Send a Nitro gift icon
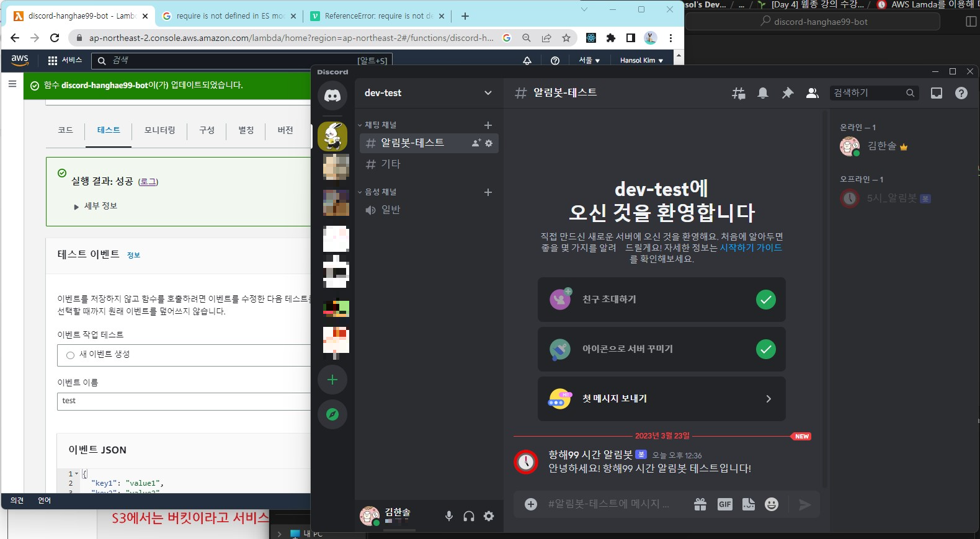 click(700, 504)
